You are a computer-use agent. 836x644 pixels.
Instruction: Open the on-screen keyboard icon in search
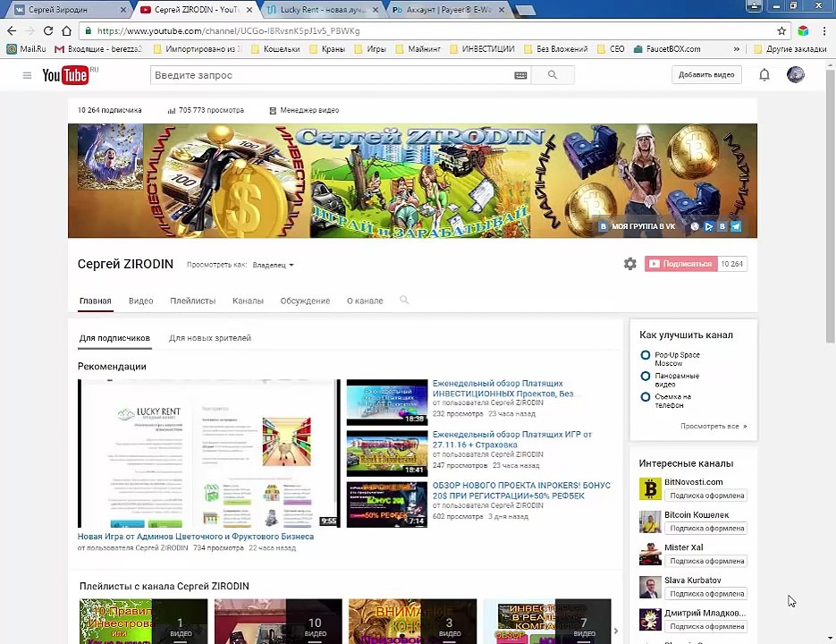(520, 75)
